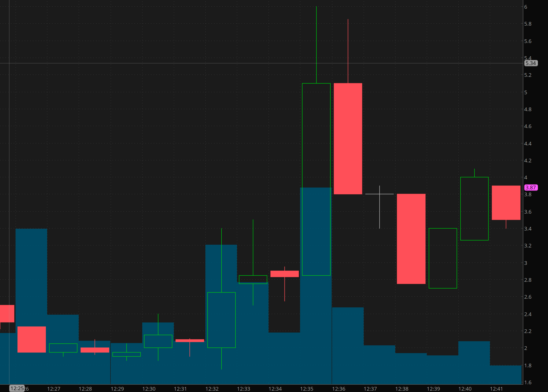Click the 12:30 time axis label
Screen dimensions: 548x392
(149, 389)
